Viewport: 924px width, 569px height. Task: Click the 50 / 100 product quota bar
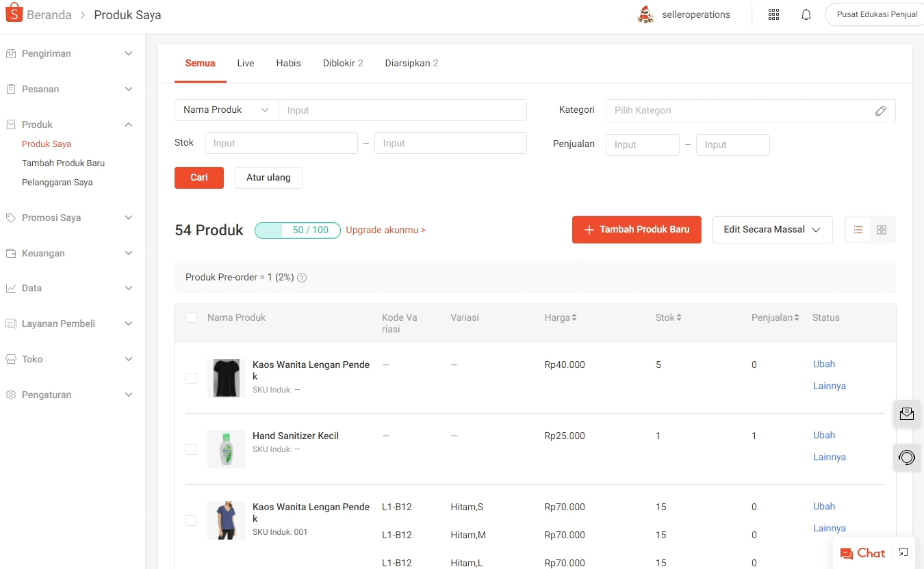297,230
